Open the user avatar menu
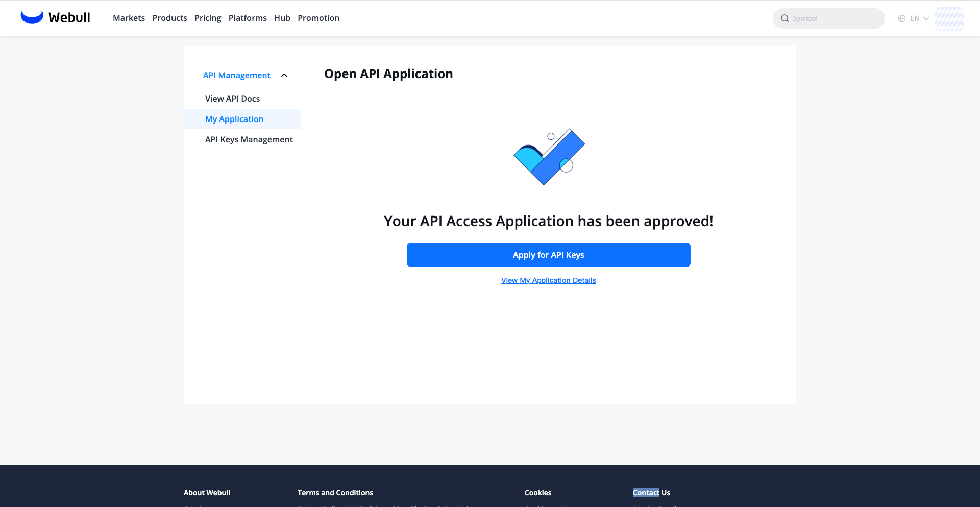 (949, 18)
